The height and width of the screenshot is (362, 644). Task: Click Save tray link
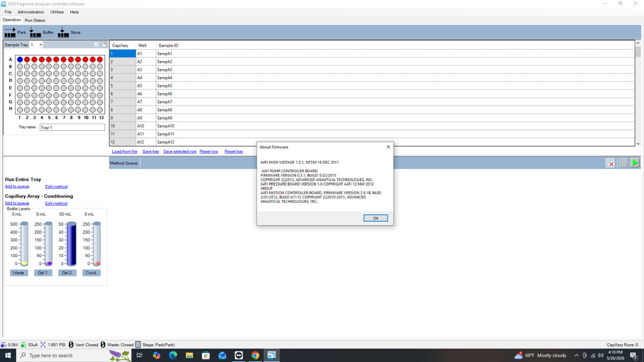[x=151, y=152]
